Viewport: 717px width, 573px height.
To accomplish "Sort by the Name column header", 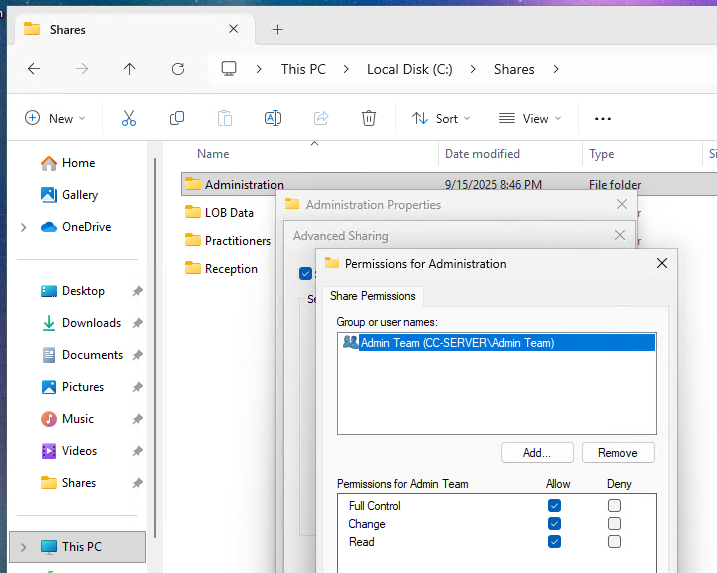I will [213, 154].
